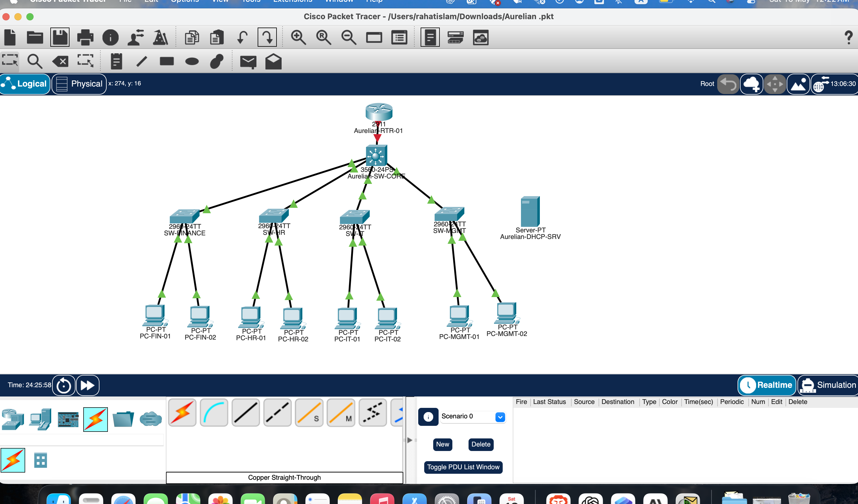
Task: Choose the Select tool
Action: (x=10, y=61)
